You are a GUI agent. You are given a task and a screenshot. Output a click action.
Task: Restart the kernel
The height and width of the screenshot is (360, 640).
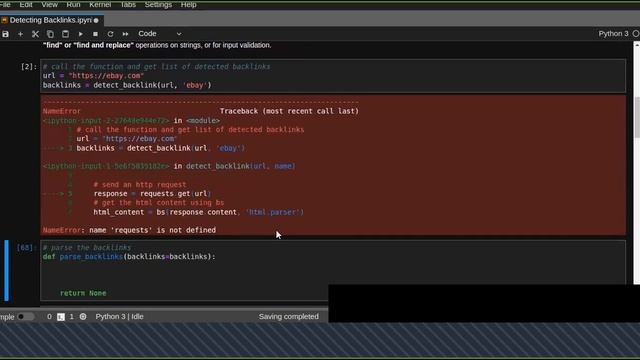point(110,34)
